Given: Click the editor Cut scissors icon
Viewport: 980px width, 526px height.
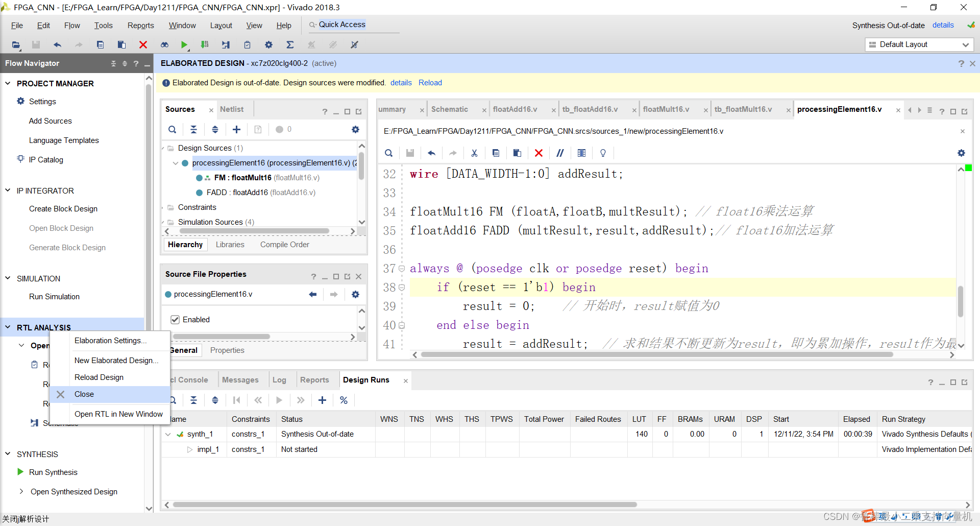Looking at the screenshot, I should (474, 153).
